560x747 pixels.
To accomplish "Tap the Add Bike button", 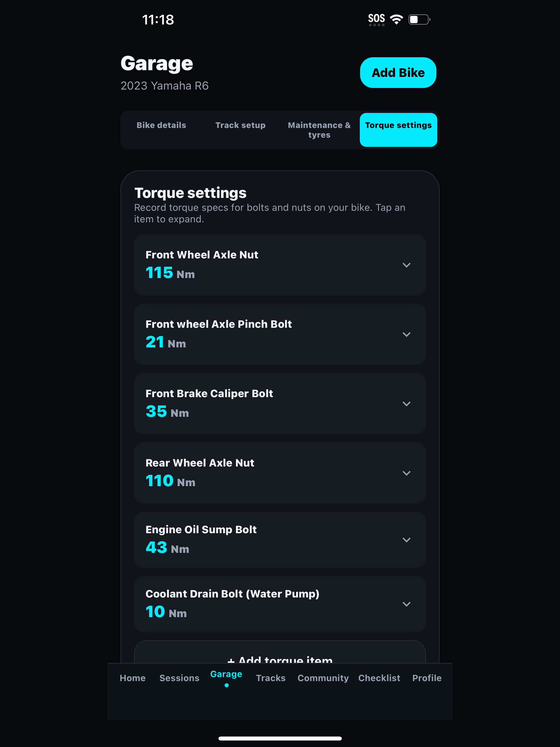I will pyautogui.click(x=398, y=73).
